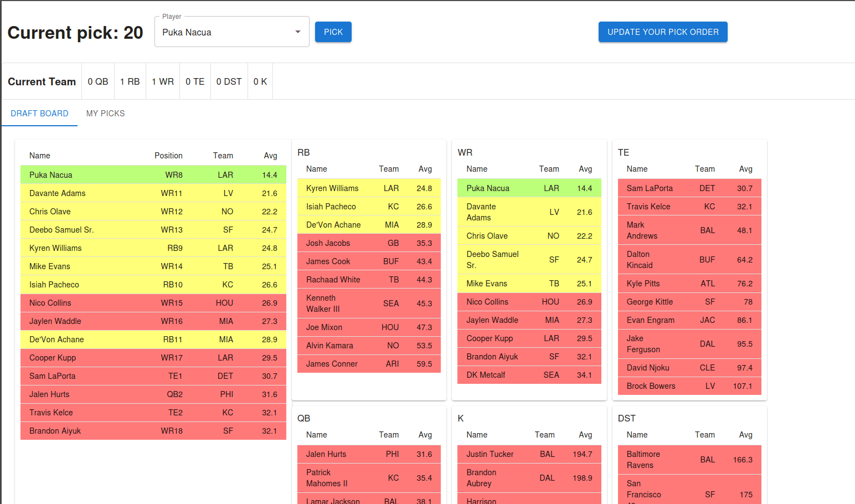Switch to the MY PICKS tab

pyautogui.click(x=105, y=113)
